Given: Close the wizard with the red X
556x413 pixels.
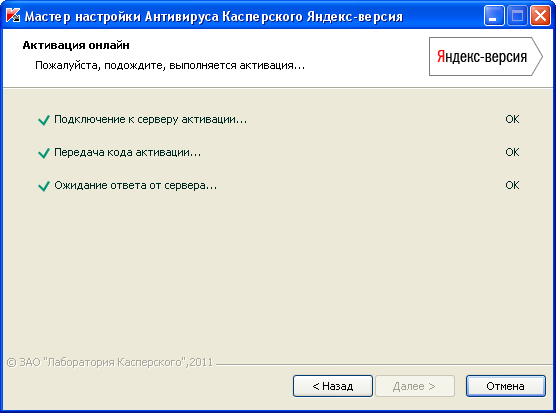Looking at the screenshot, I should 540,16.
